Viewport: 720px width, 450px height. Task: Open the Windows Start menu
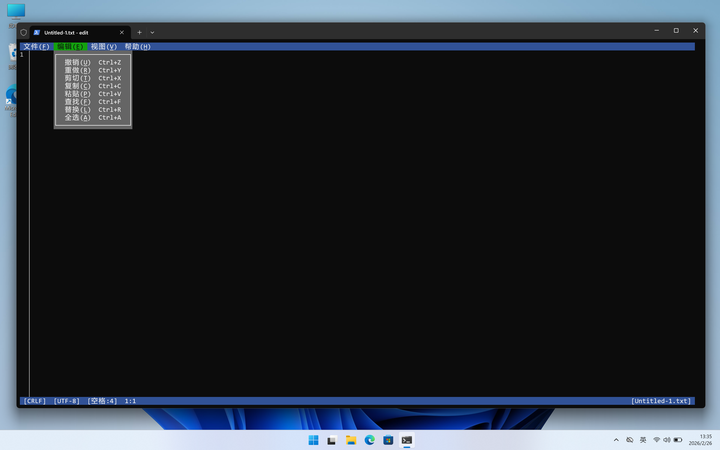pyautogui.click(x=314, y=440)
